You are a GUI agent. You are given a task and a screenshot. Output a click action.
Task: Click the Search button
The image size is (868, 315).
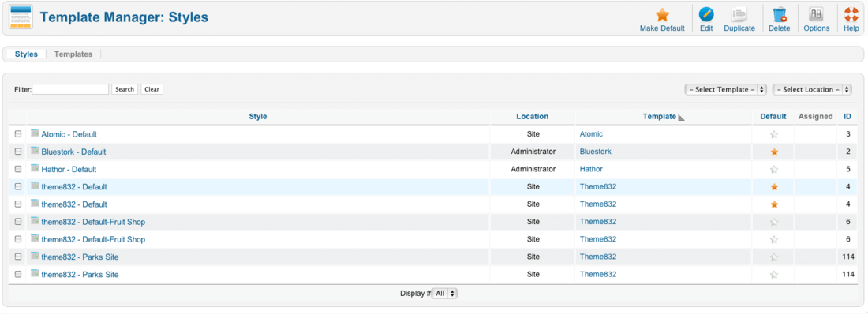125,89
